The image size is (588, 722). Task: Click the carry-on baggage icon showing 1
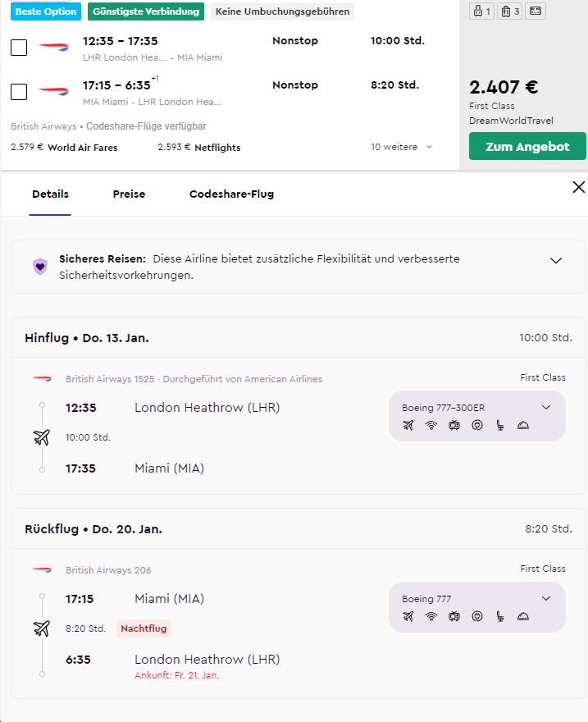(481, 11)
